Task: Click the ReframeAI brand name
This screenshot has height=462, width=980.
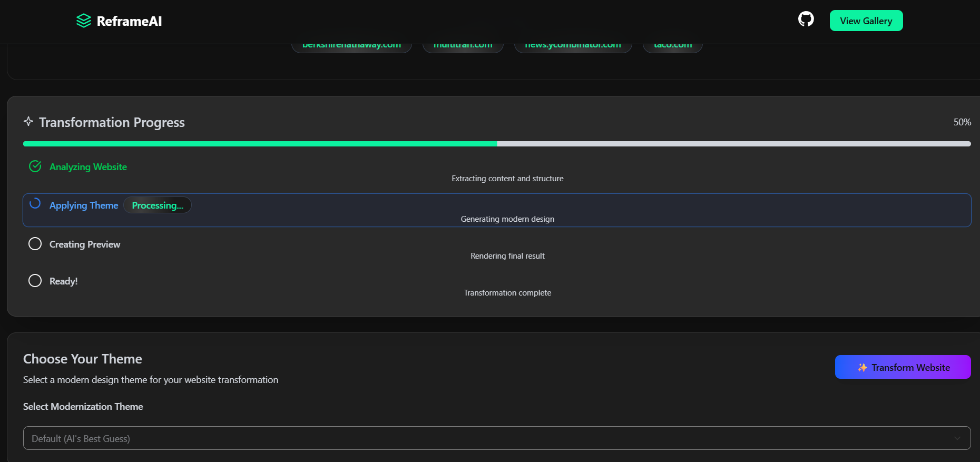Action: [129, 21]
